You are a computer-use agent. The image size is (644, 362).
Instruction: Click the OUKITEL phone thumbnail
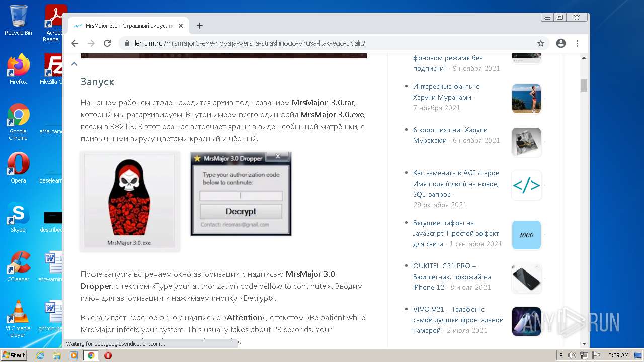tap(526, 278)
